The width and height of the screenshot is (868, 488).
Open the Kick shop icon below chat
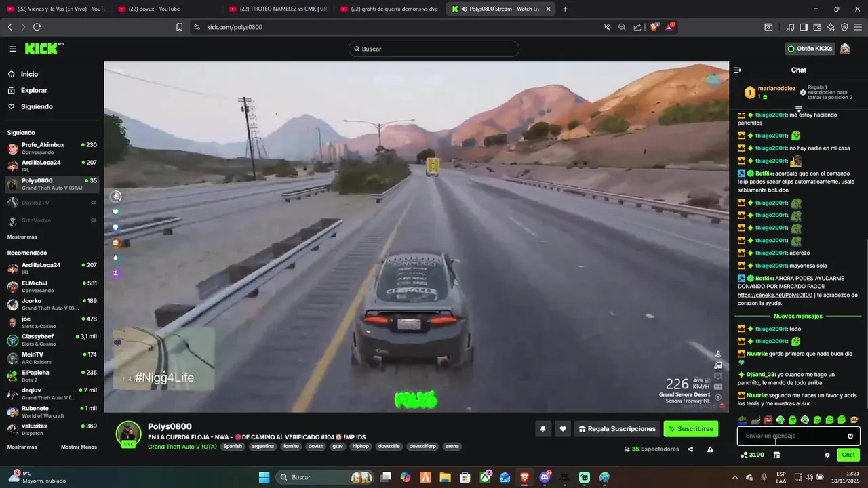tap(776, 455)
